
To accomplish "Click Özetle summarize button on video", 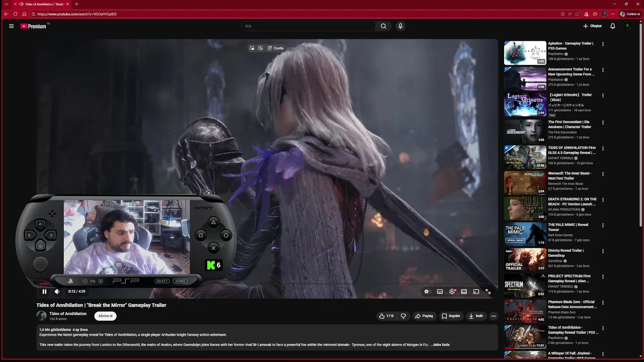I will tap(276, 48).
